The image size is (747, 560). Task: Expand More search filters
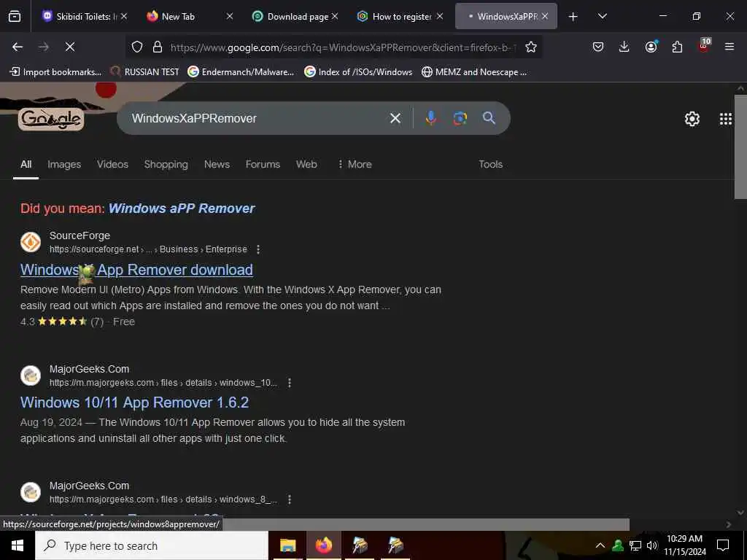point(355,164)
